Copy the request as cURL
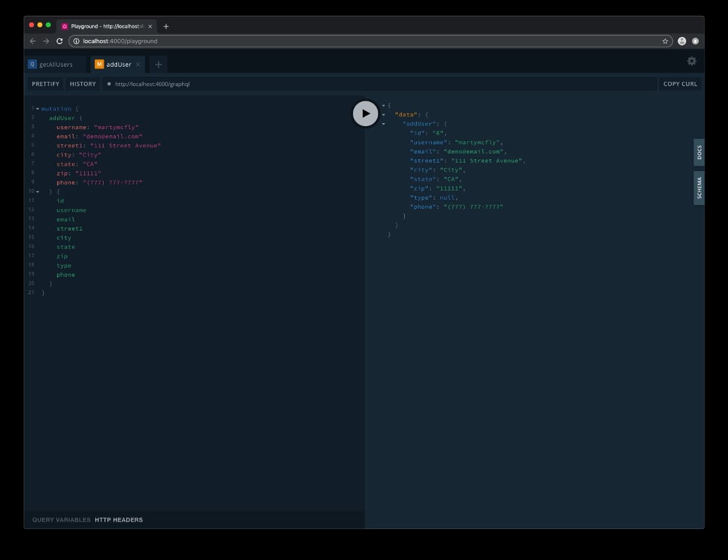 679,84
